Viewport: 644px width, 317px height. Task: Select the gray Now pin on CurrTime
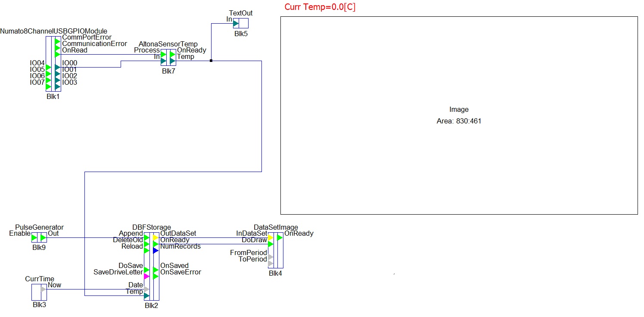(43, 289)
